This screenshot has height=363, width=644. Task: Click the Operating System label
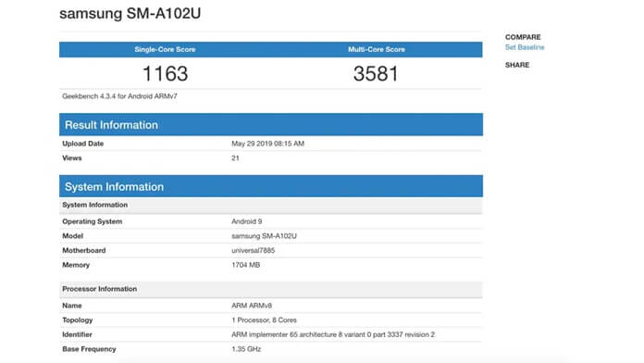coord(93,221)
